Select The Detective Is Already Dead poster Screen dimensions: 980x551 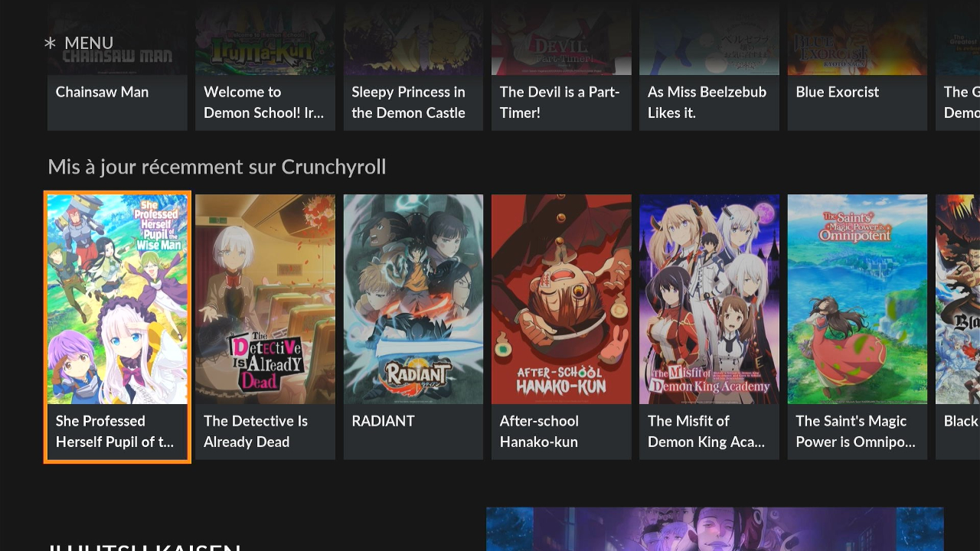click(265, 298)
